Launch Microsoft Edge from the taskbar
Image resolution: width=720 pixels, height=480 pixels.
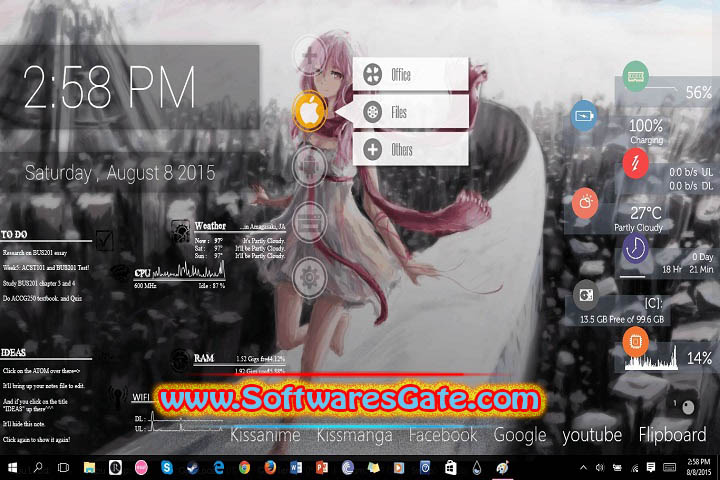pos(219,468)
